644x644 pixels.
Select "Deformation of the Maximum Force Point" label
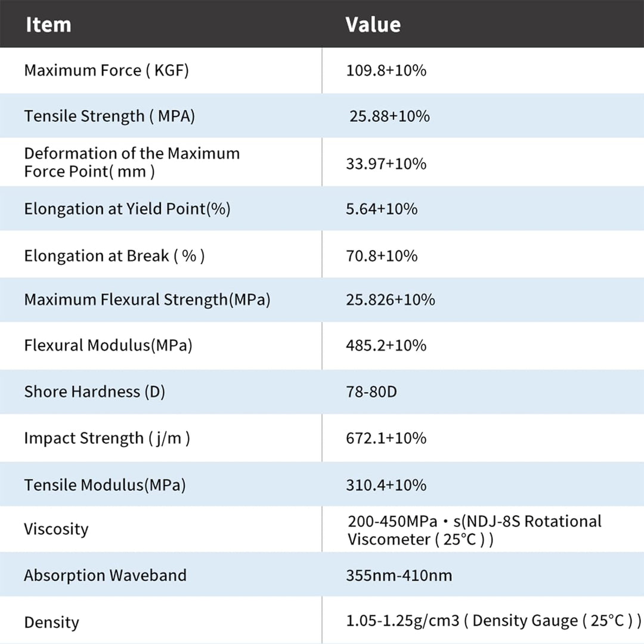point(132,162)
